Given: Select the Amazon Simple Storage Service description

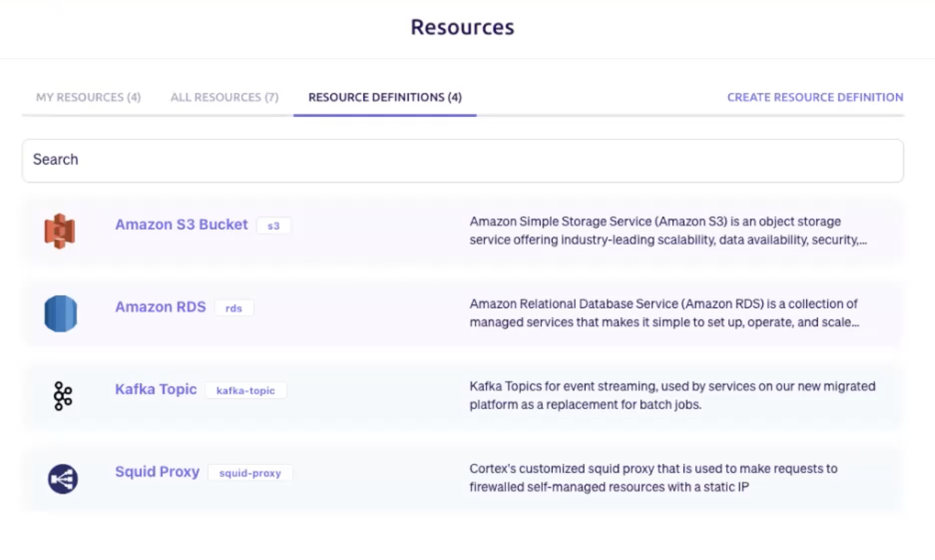Looking at the screenshot, I should pos(668,230).
